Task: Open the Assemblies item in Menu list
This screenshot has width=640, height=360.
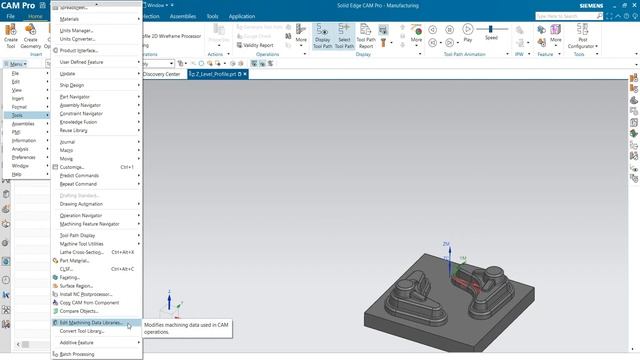Action: click(27, 124)
